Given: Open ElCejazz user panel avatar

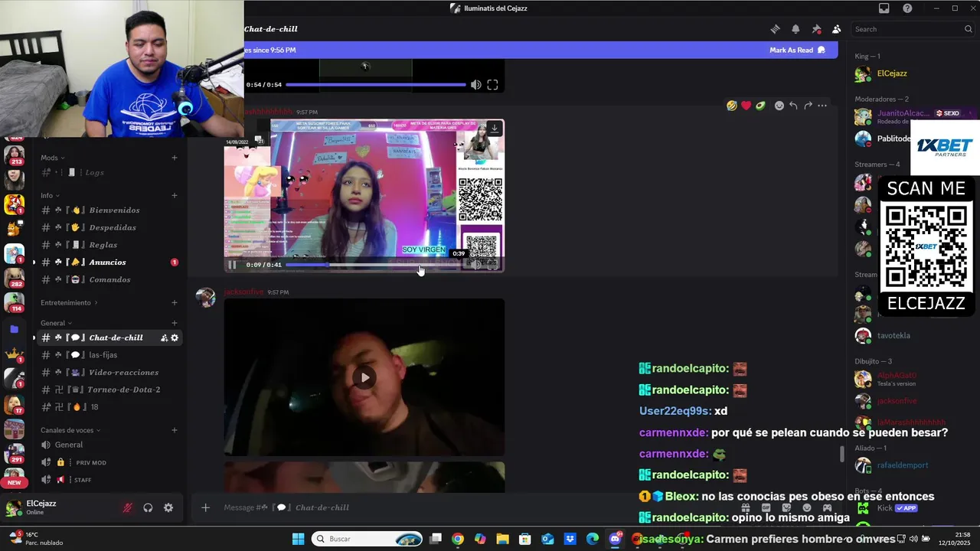Looking at the screenshot, I should pos(13,507).
